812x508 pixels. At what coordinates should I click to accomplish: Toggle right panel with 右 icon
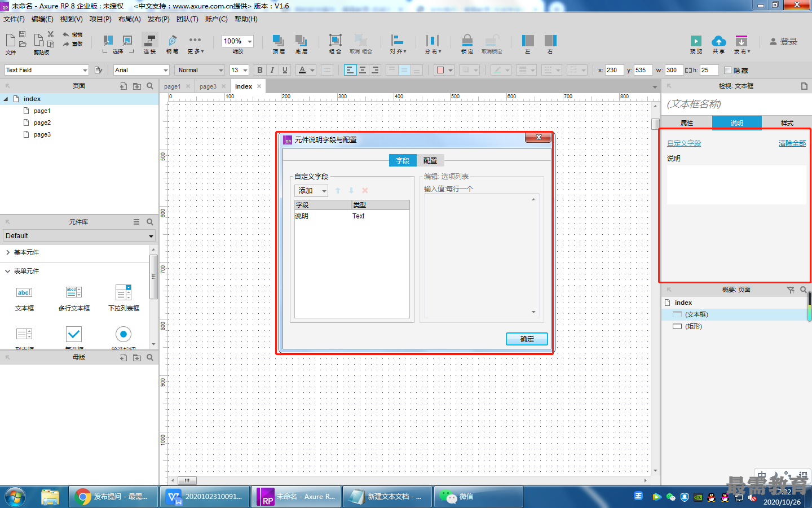pos(550,41)
